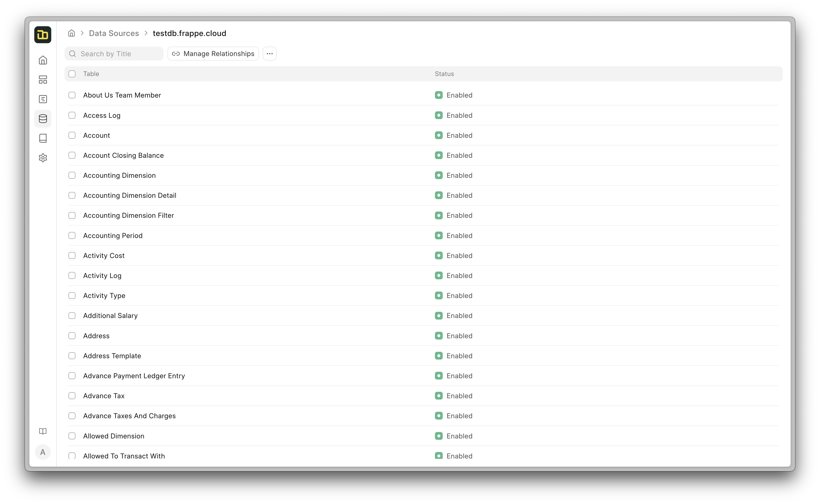Click the home/dashboard icon in sidebar
Screen dimensions: 820x504
point(44,60)
